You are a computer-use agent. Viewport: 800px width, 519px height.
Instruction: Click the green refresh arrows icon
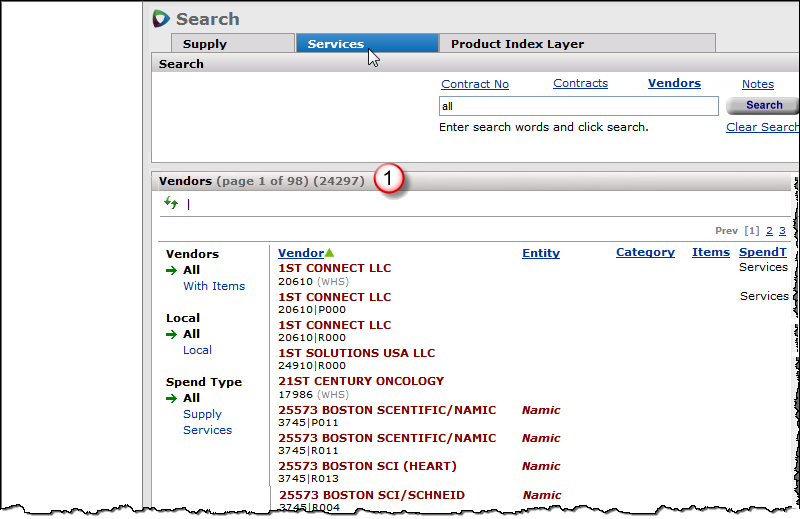point(171,204)
